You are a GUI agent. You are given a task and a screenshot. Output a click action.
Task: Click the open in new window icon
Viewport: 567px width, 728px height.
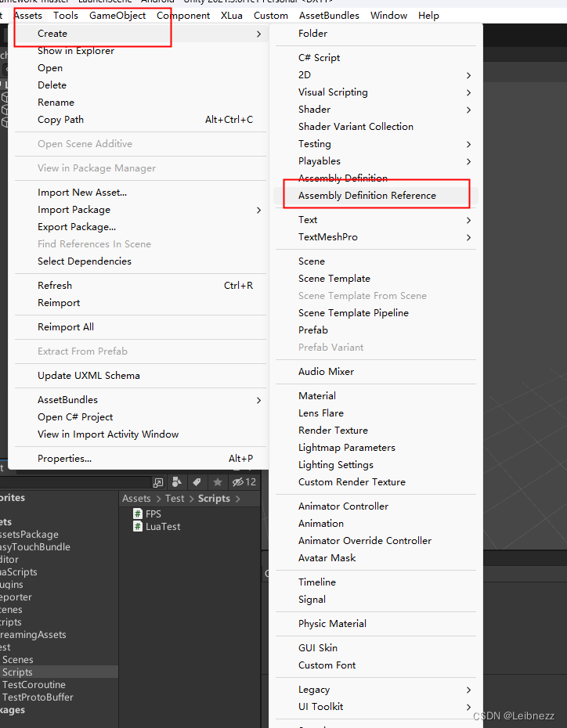[159, 482]
